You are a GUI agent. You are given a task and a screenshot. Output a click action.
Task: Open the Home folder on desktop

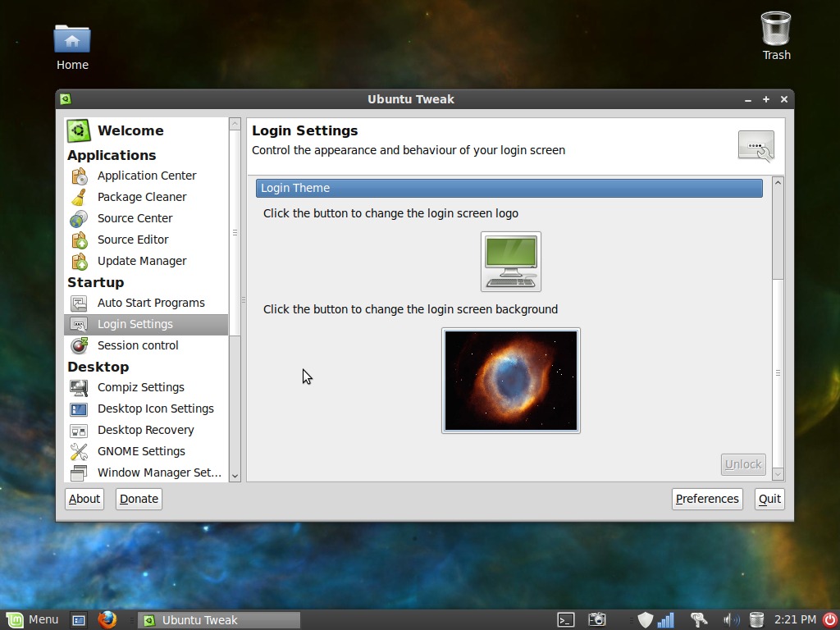point(72,47)
